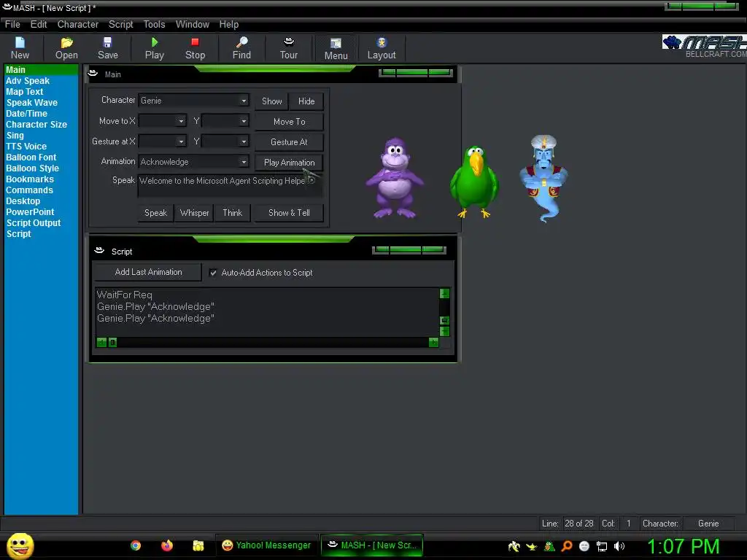Open the Help menu
747x560 pixels.
228,24
